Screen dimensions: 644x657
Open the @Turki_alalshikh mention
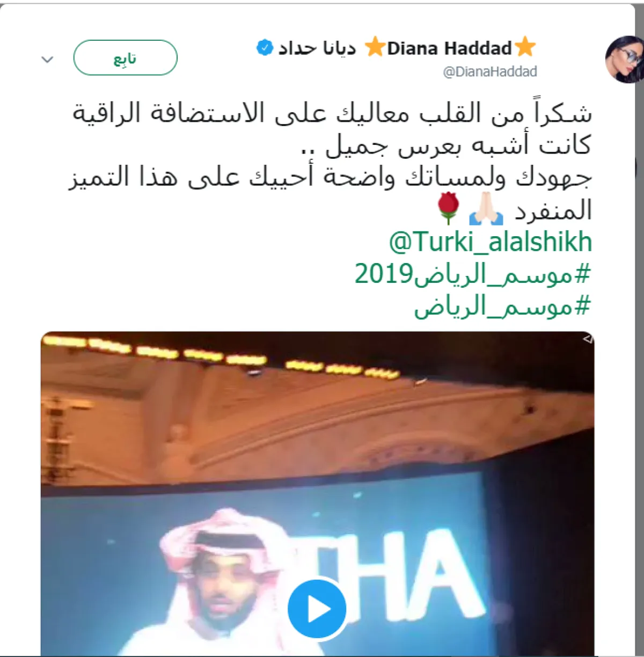(x=491, y=242)
